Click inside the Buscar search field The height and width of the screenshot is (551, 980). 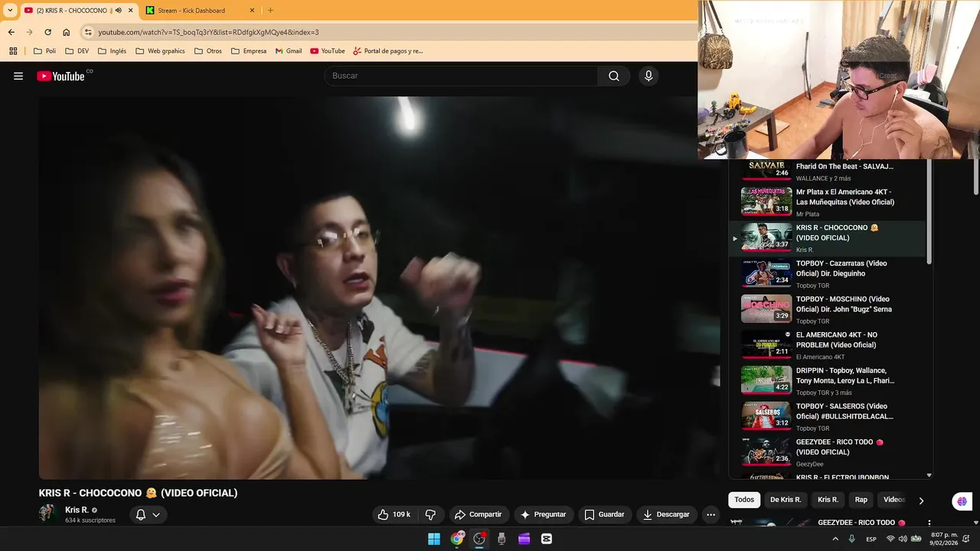coord(462,76)
